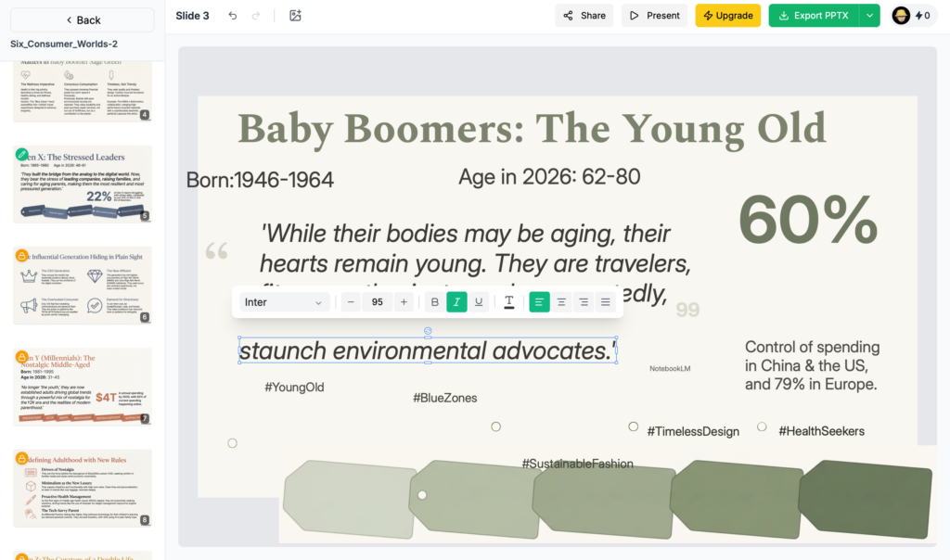Decrease font size with minus button
The width and height of the screenshot is (950, 560).
coord(351,302)
